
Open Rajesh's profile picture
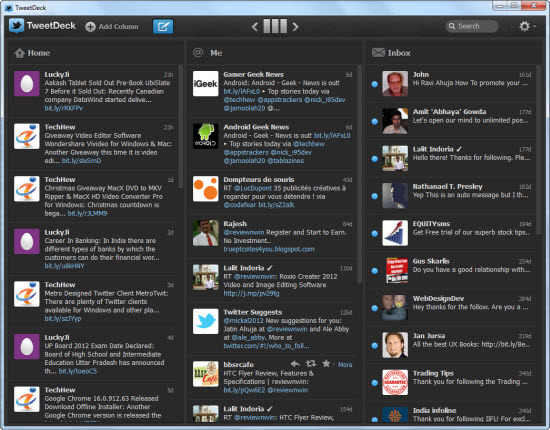(x=206, y=233)
